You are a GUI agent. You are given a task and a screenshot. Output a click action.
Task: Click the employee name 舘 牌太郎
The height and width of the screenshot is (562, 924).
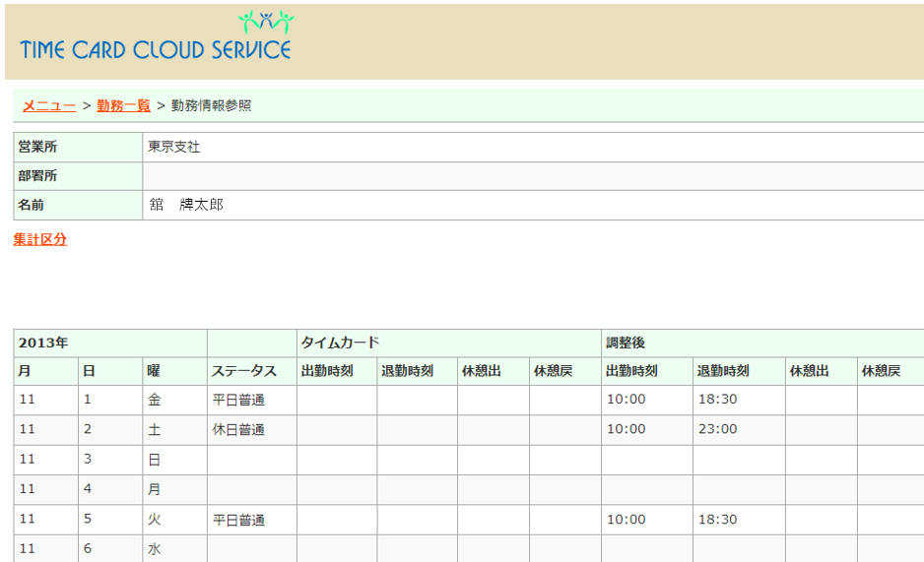tap(186, 205)
